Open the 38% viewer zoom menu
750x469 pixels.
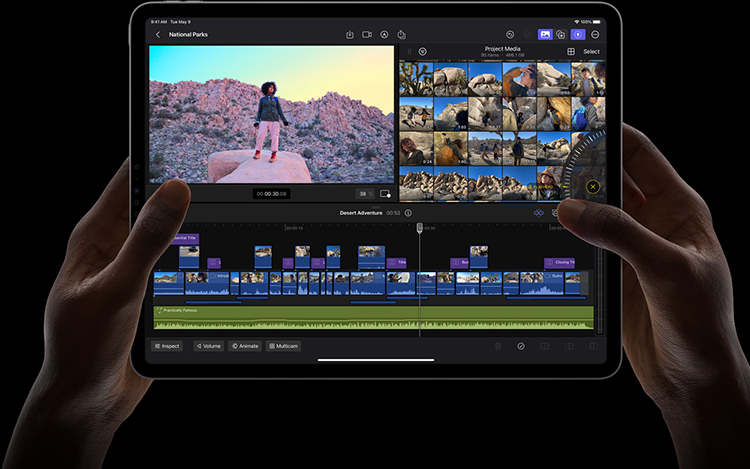point(365,194)
